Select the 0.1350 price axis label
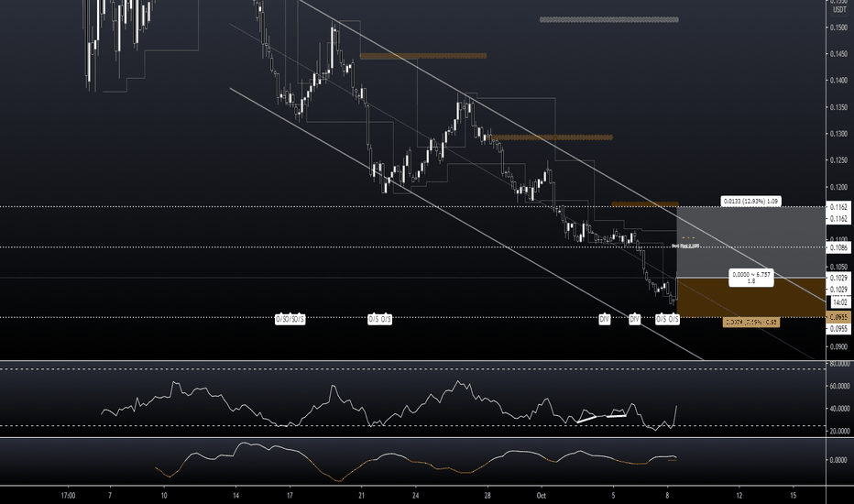Screen dimensions: 854x504 point(839,107)
